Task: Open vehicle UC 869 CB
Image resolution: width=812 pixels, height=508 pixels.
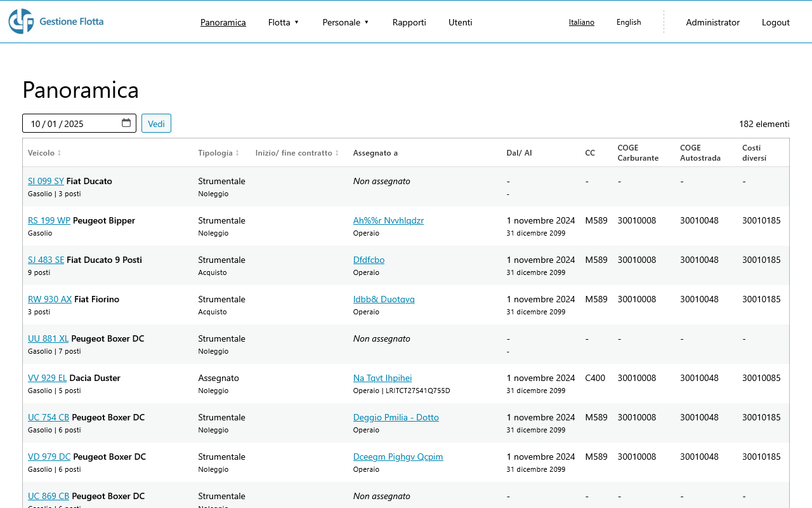Action: [48, 496]
